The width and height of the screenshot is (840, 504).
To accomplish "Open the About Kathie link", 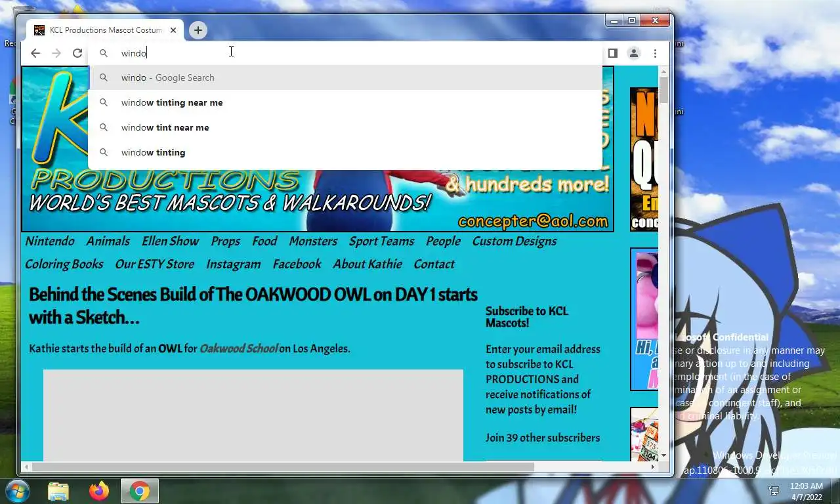I will tap(367, 264).
